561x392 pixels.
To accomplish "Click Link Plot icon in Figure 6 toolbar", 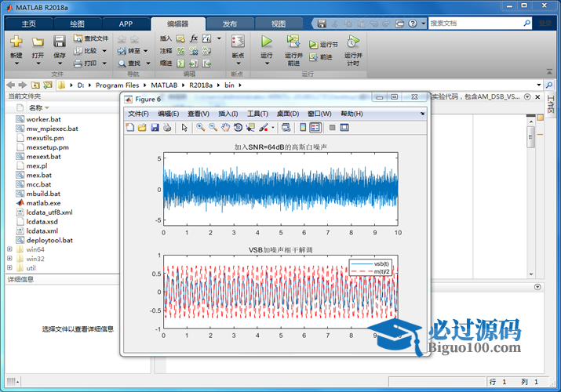I will point(286,128).
